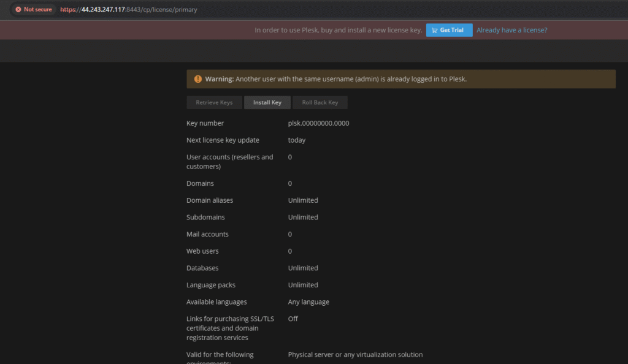Click the shopping cart icon on Get Trial

[x=434, y=30]
